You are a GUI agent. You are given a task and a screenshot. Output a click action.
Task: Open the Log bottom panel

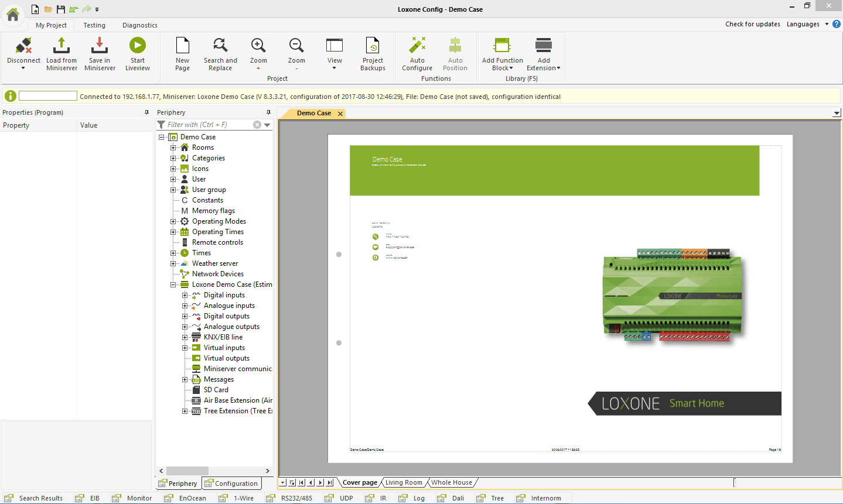pyautogui.click(x=413, y=498)
